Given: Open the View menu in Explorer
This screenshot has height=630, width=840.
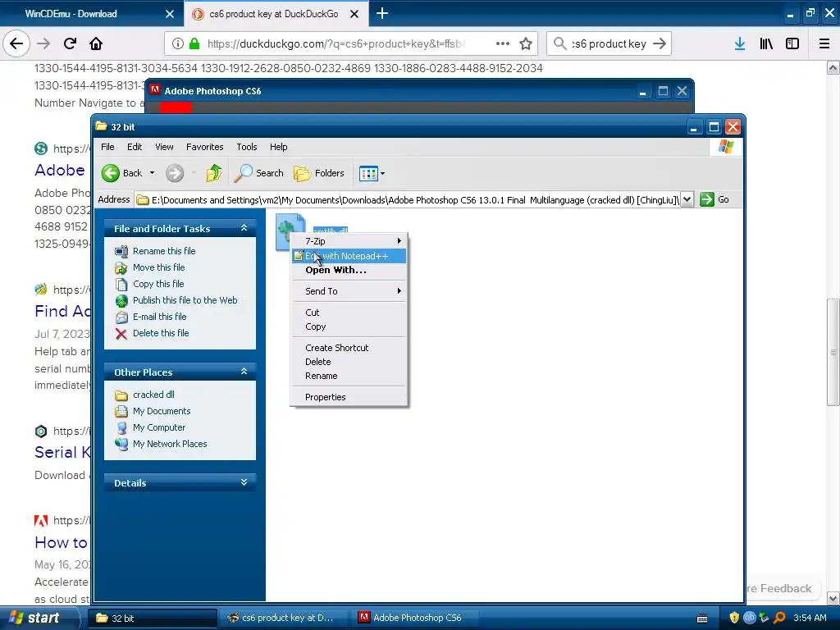Looking at the screenshot, I should point(164,147).
